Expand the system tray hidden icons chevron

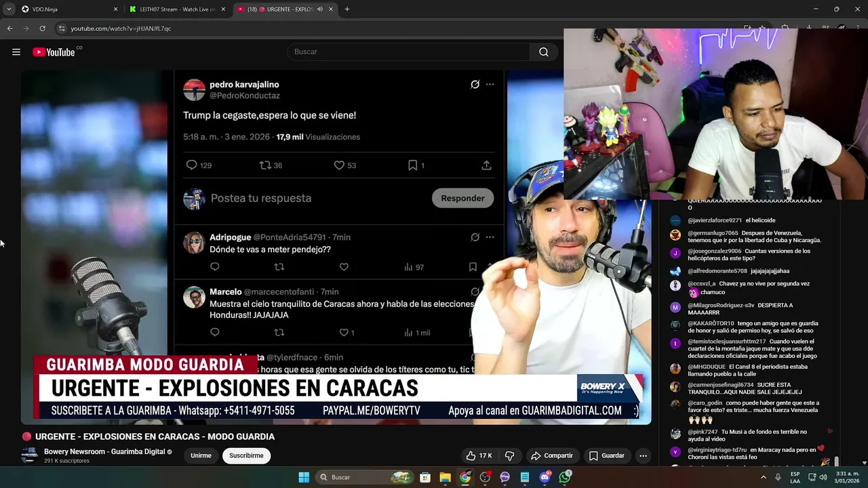(x=764, y=477)
